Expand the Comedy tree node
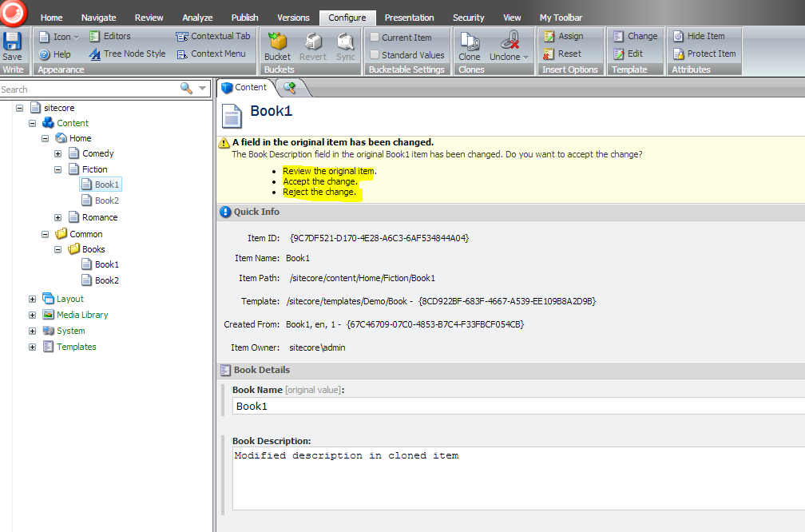The width and height of the screenshot is (805, 532). (x=58, y=153)
